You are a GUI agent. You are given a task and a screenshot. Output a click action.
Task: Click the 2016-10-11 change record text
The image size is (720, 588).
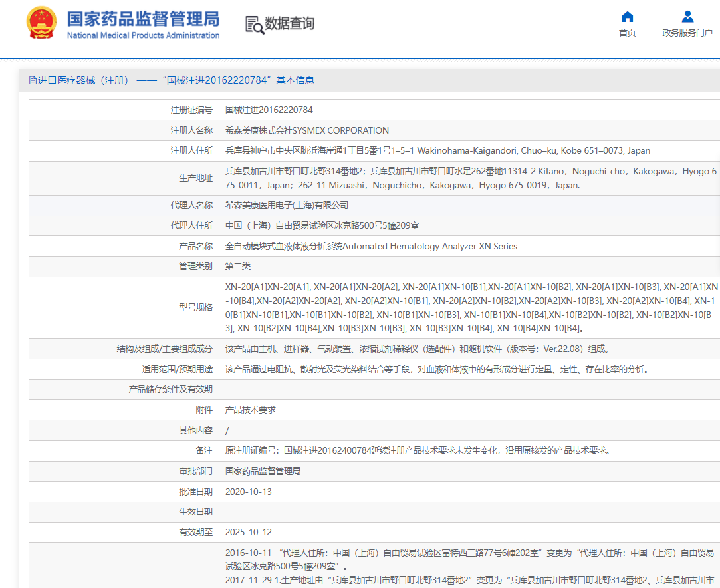click(x=469, y=559)
